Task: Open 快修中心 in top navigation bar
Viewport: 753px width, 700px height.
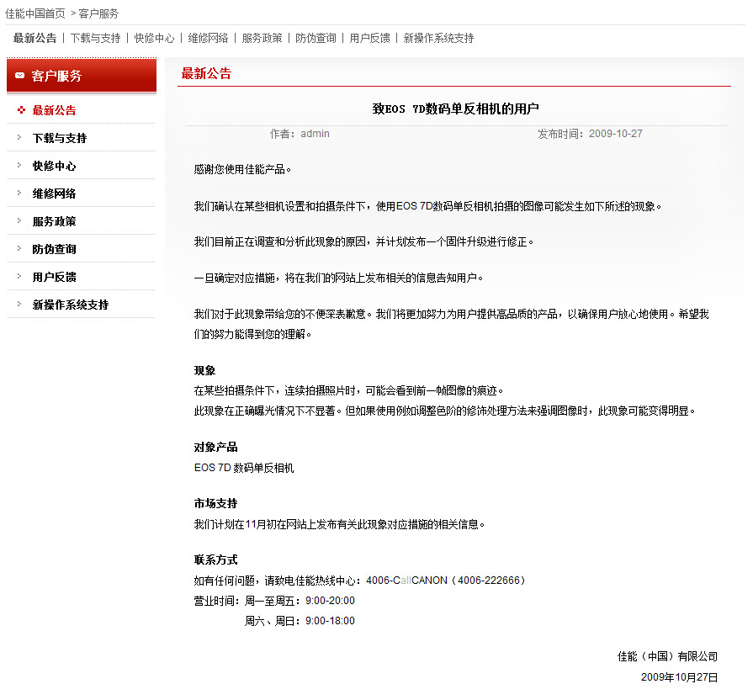Action: tap(154, 38)
